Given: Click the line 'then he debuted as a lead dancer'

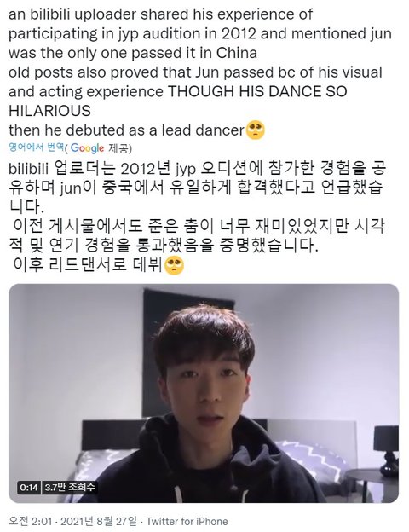Looking at the screenshot, I should (126, 130).
